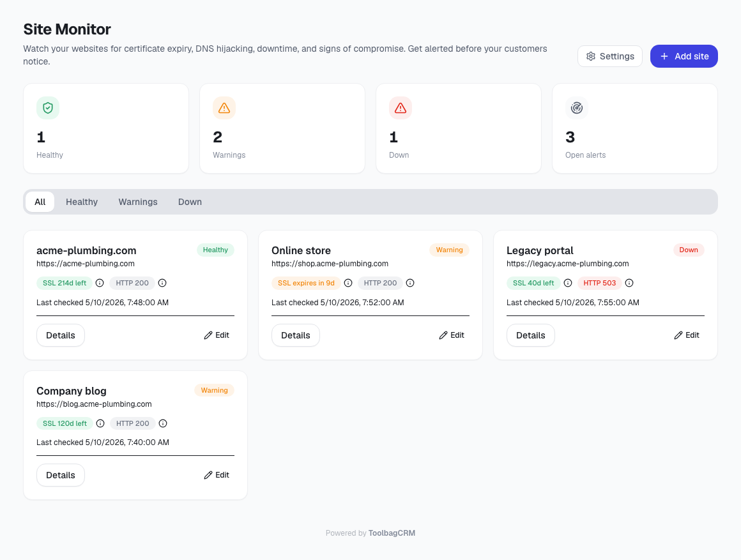This screenshot has height=560, width=741.
Task: Click the red alert triangle on Down card
Action: pos(401,108)
